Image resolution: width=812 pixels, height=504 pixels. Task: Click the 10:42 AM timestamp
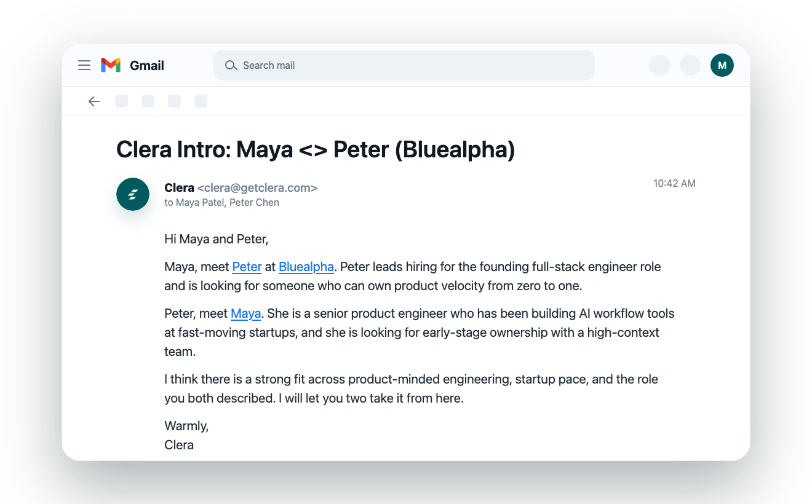[674, 183]
